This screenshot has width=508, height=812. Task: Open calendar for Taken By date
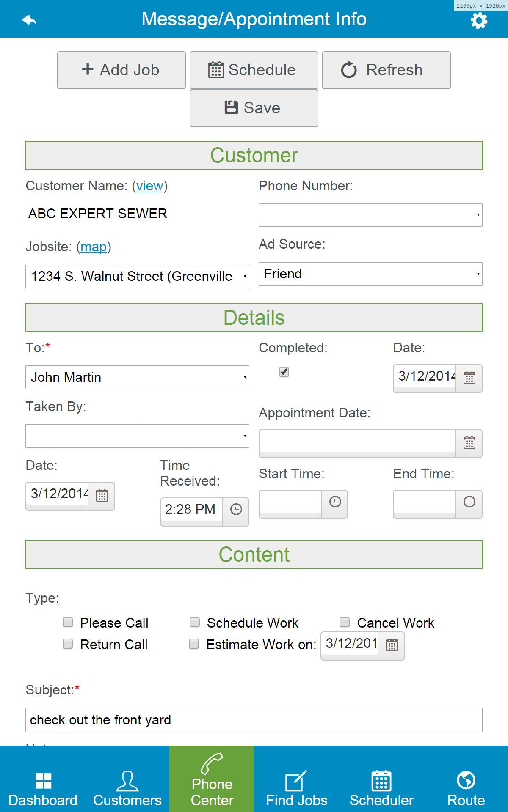[x=102, y=495]
